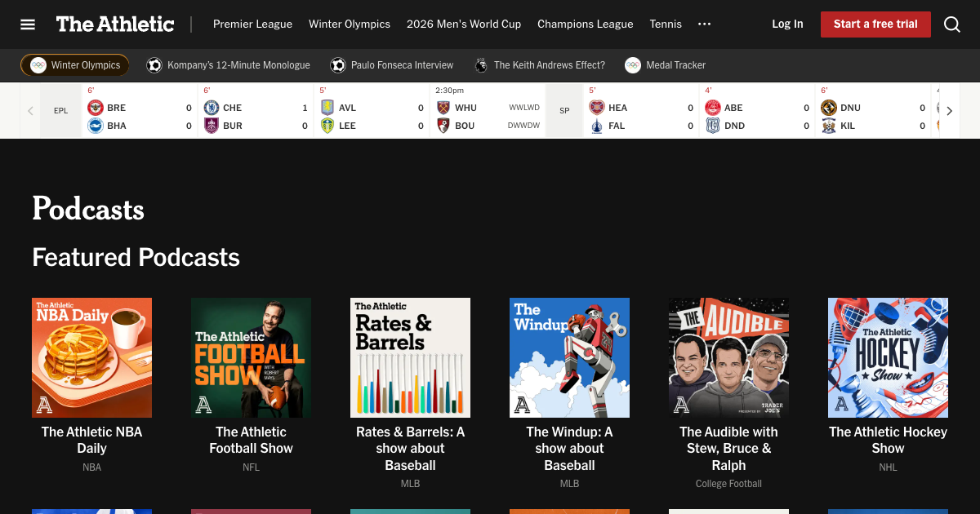The height and width of the screenshot is (514, 980).
Task: Open the Winter Olympics rings icon pill
Action: 38,64
